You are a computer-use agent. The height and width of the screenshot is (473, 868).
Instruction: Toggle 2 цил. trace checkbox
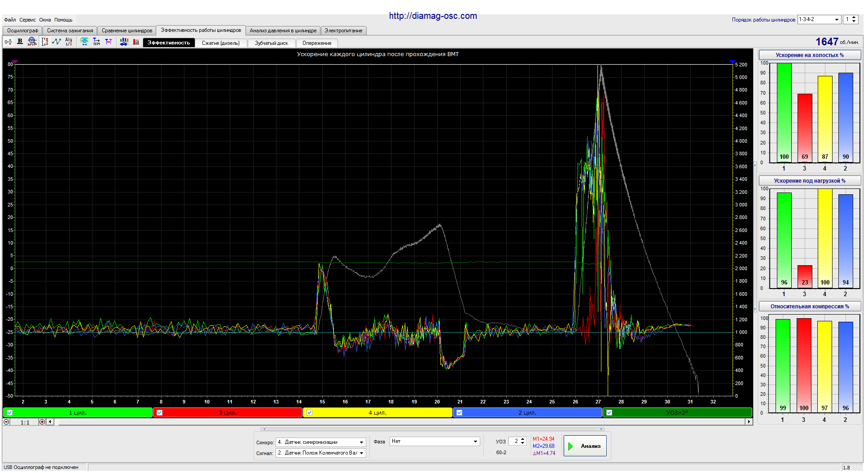pyautogui.click(x=460, y=413)
